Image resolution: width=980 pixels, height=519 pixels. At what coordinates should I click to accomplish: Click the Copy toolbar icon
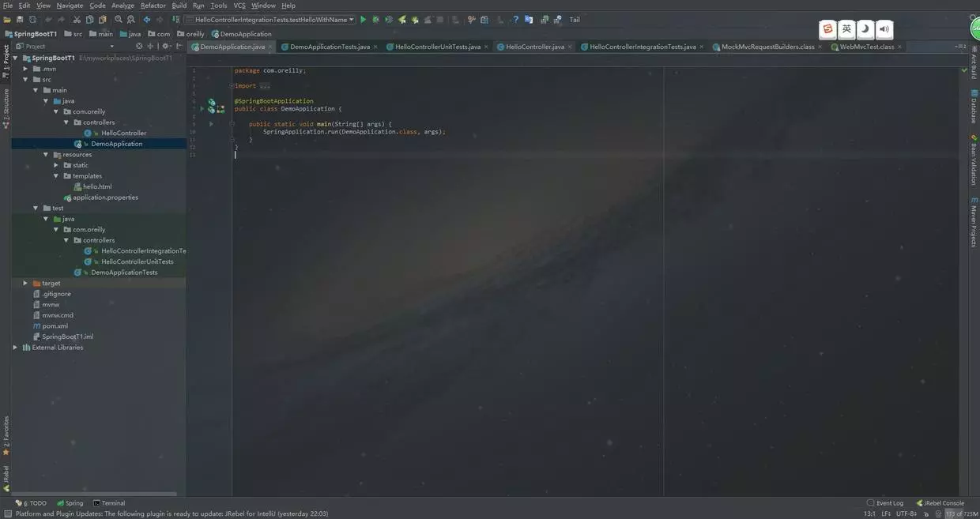[89, 20]
